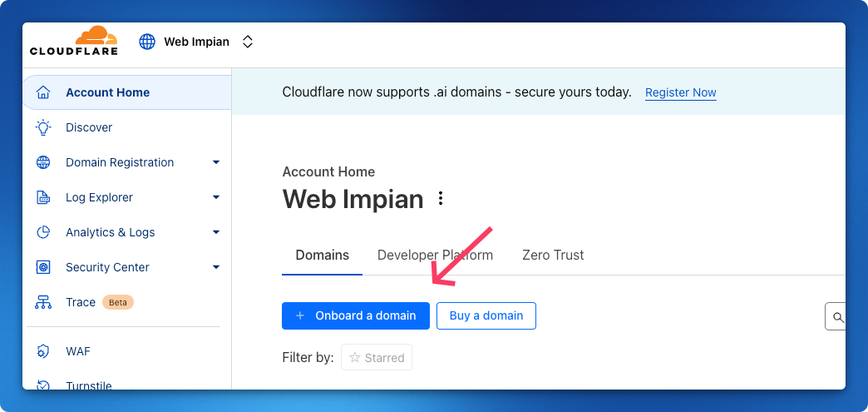
Task: Open the three-dot menu beside Web Impian heading
Action: 441,199
